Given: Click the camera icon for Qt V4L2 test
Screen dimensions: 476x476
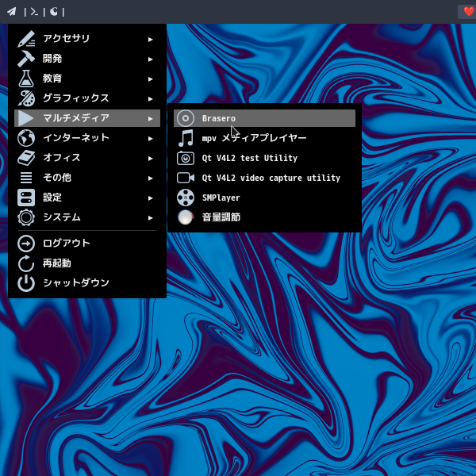Looking at the screenshot, I should pyautogui.click(x=186, y=158).
